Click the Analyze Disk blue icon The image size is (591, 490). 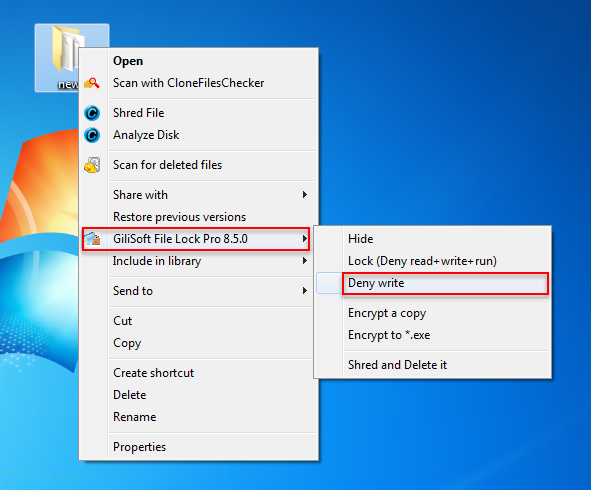(92, 135)
